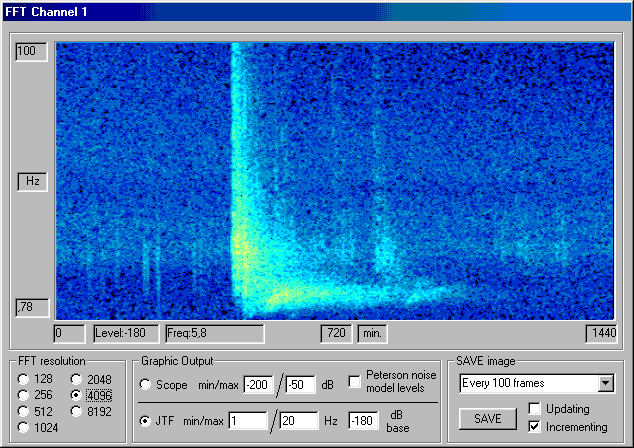Uncheck the Incrementing checkbox

click(x=535, y=427)
